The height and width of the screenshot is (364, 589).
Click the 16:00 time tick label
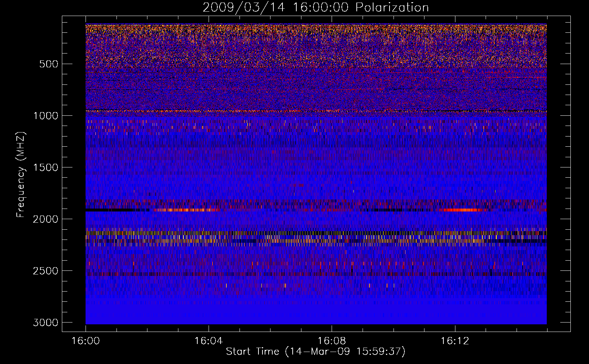click(86, 341)
